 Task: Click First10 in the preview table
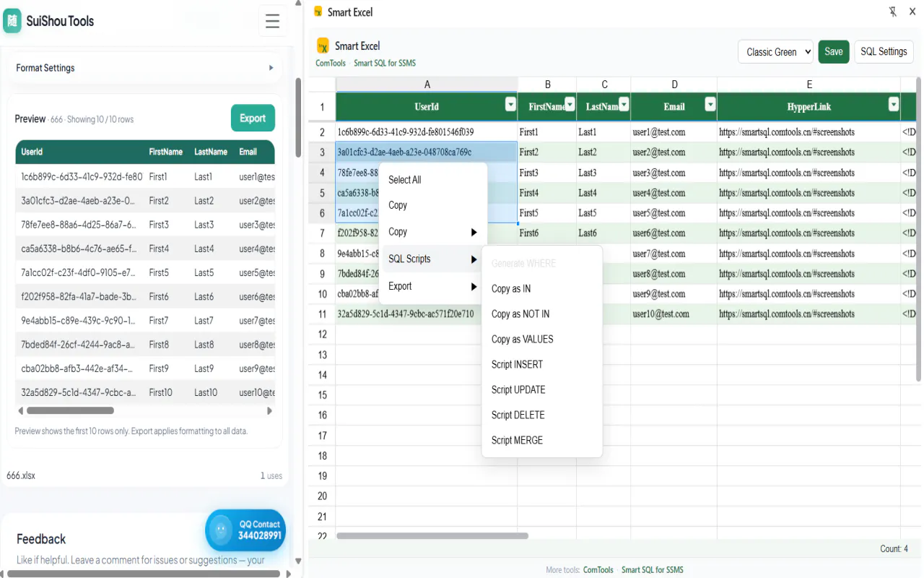coord(161,392)
